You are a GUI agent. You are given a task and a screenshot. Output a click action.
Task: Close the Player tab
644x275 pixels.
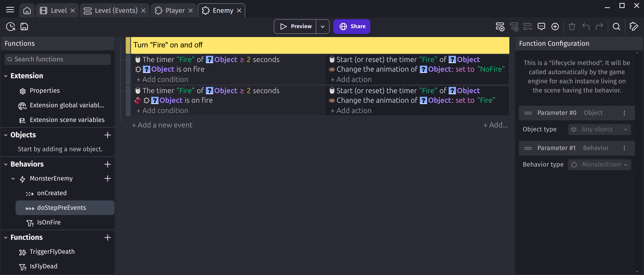tap(191, 11)
